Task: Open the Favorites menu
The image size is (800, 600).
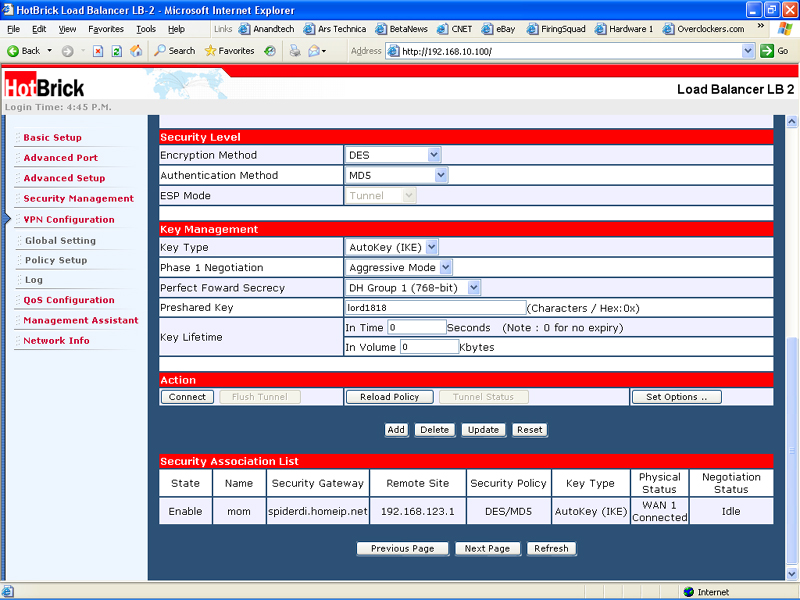Action: click(x=106, y=29)
